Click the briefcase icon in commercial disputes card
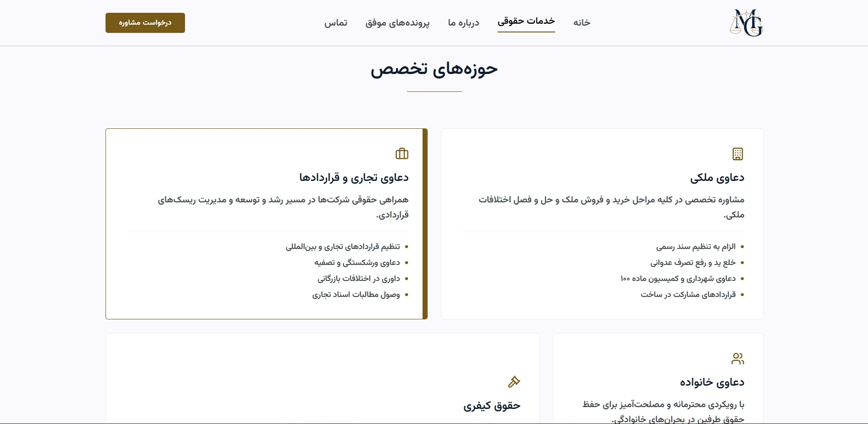The image size is (868, 424). (x=402, y=154)
